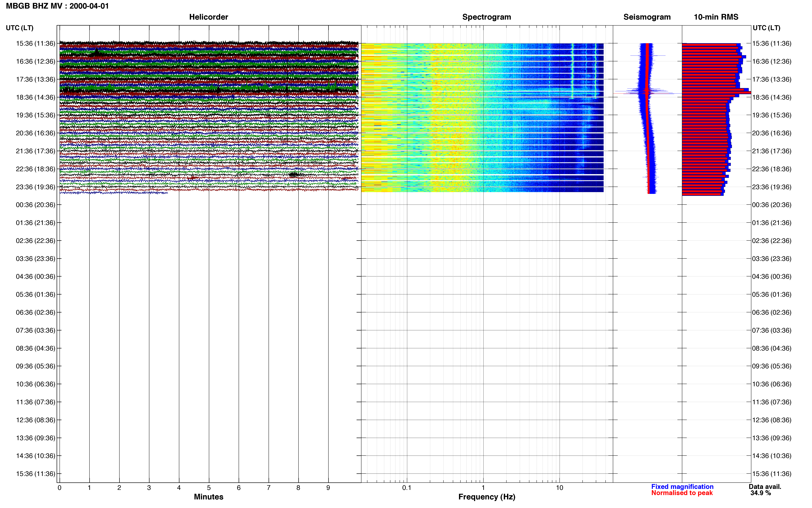Click the left UTC (LT) axis label
The image size is (812, 508).
click(x=19, y=28)
